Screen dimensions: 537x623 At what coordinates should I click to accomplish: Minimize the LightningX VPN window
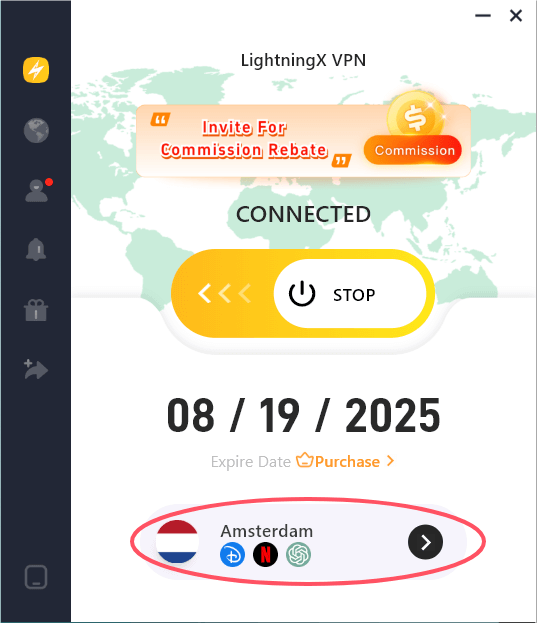(x=483, y=15)
